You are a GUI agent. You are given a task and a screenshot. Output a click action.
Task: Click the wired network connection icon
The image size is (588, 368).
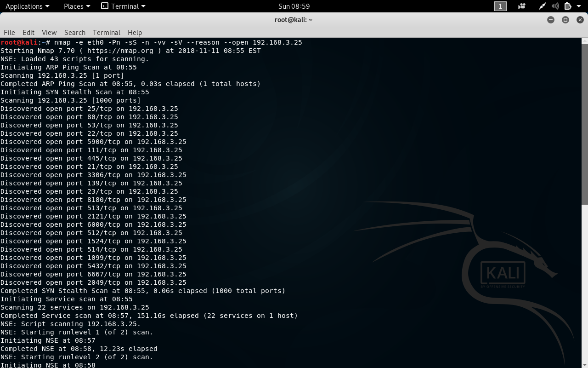[543, 6]
